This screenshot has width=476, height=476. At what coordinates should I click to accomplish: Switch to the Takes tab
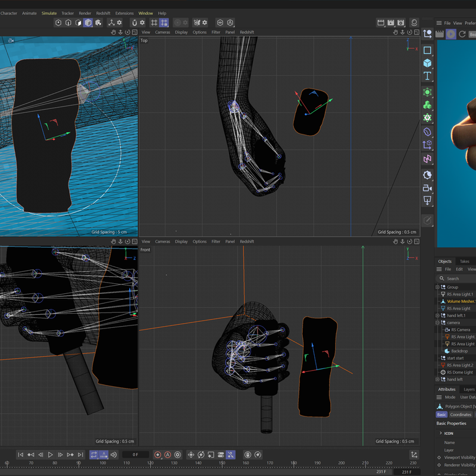tap(465, 261)
